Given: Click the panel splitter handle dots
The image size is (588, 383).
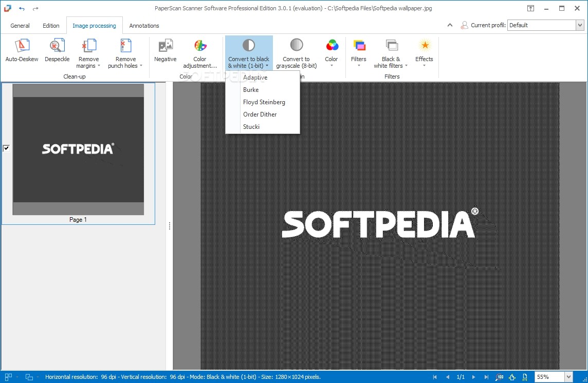Looking at the screenshot, I should pos(170,226).
